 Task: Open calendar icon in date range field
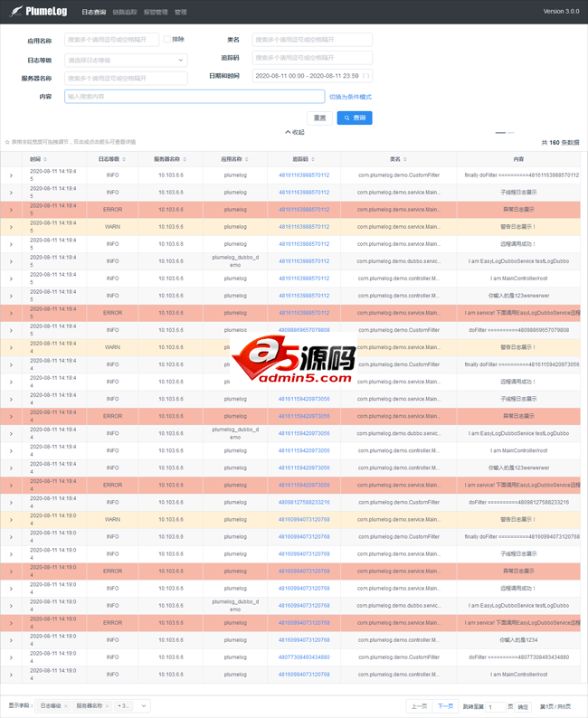[x=365, y=76]
